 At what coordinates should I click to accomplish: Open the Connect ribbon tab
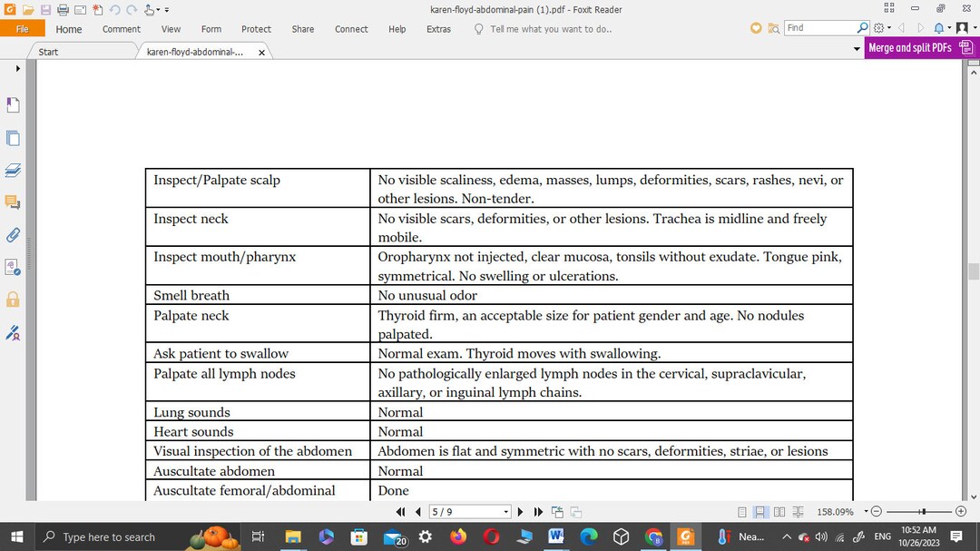point(351,29)
